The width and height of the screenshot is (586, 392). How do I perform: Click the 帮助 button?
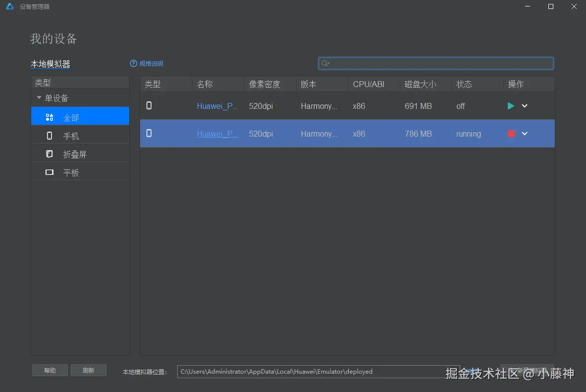[49, 370]
